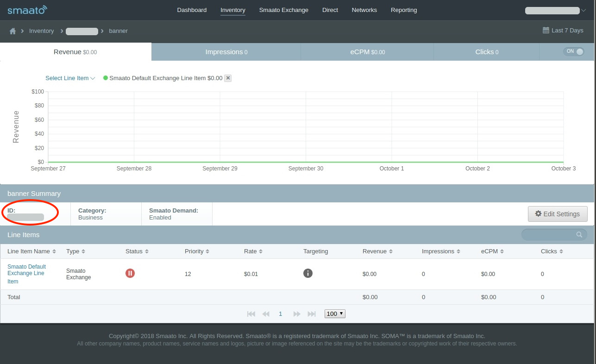Screen dimensions: 596x364
Task: Switch to the Impressions tab
Action: [226, 52]
